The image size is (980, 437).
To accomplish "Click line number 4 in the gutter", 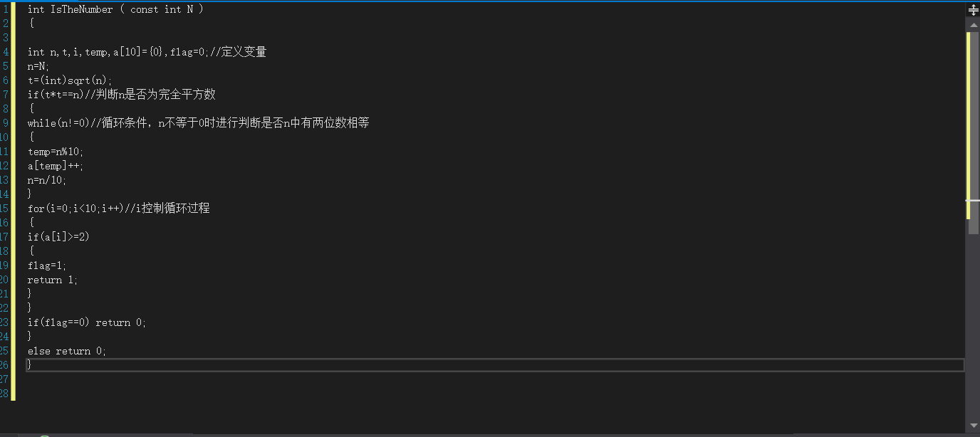I will pos(6,52).
